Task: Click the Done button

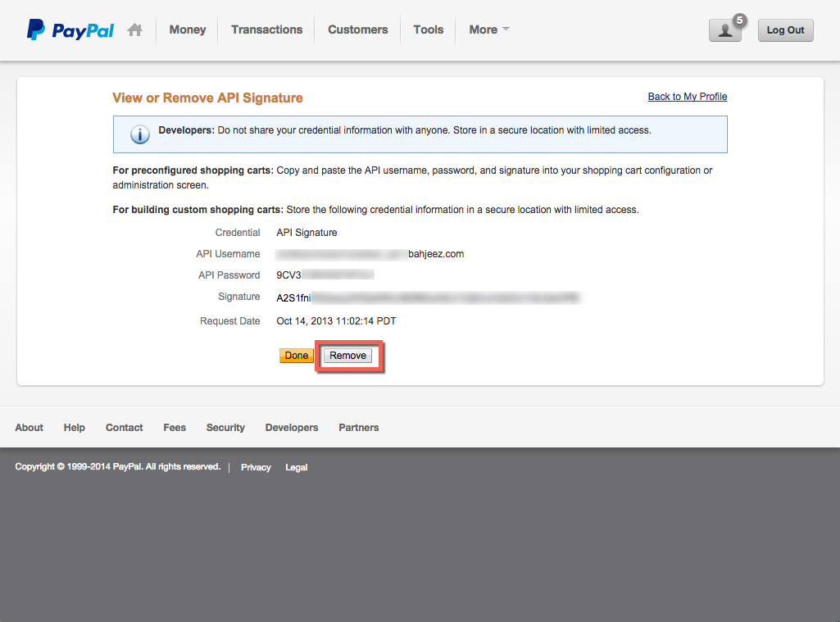Action: (296, 355)
